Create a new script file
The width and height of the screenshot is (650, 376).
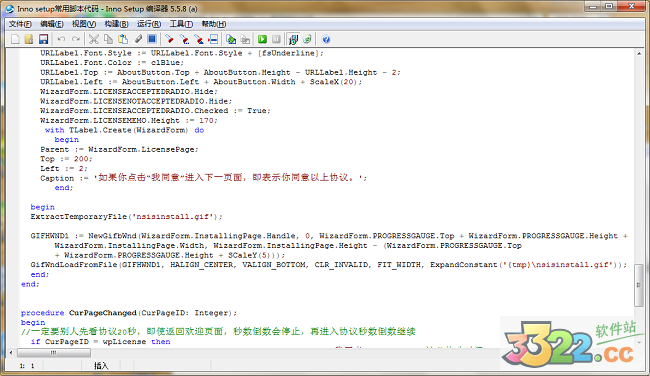coord(15,39)
